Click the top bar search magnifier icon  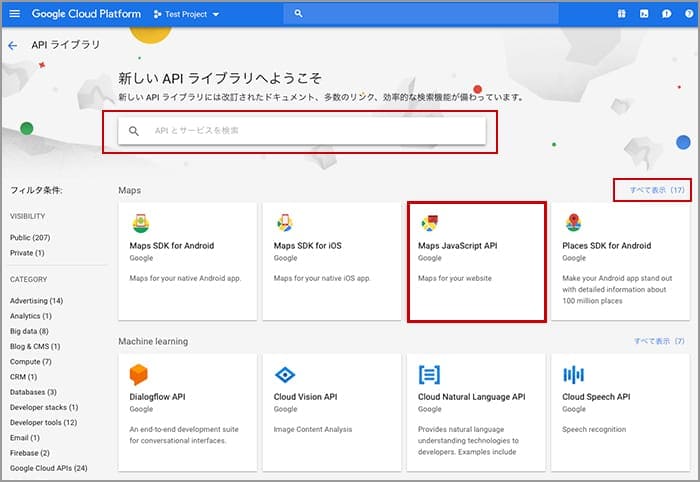(298, 14)
